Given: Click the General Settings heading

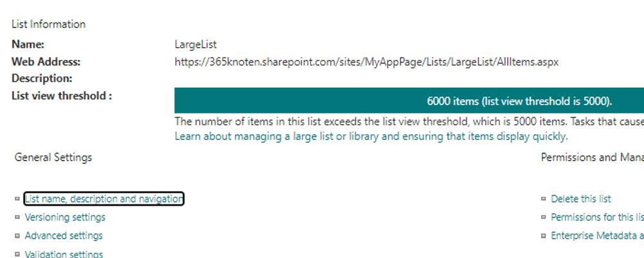Looking at the screenshot, I should point(53,157).
